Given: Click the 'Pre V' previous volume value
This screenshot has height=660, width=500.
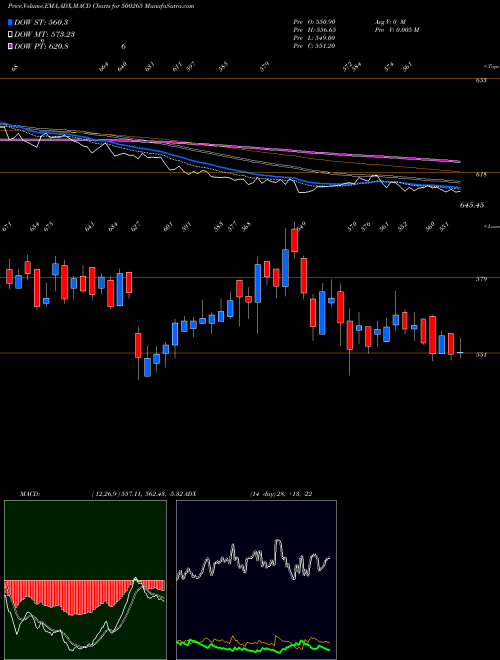Looking at the screenshot, I should pyautogui.click(x=396, y=29).
